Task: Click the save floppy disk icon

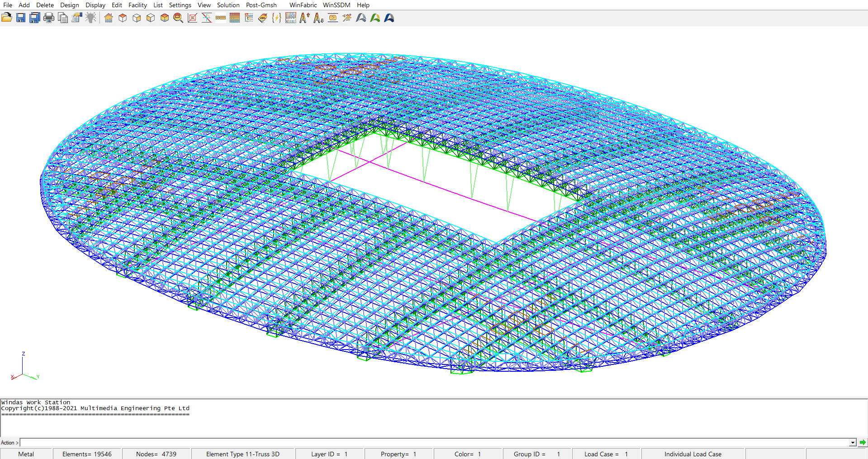Action: [21, 18]
